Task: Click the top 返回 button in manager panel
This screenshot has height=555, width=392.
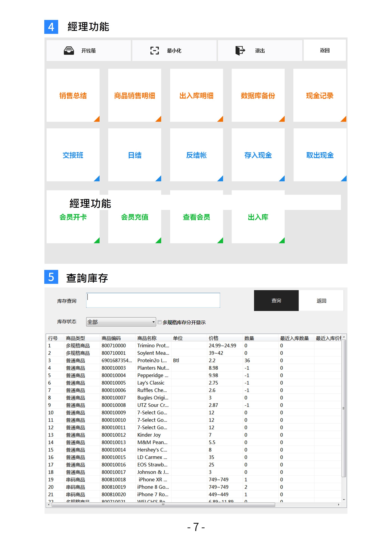Action: [x=324, y=50]
